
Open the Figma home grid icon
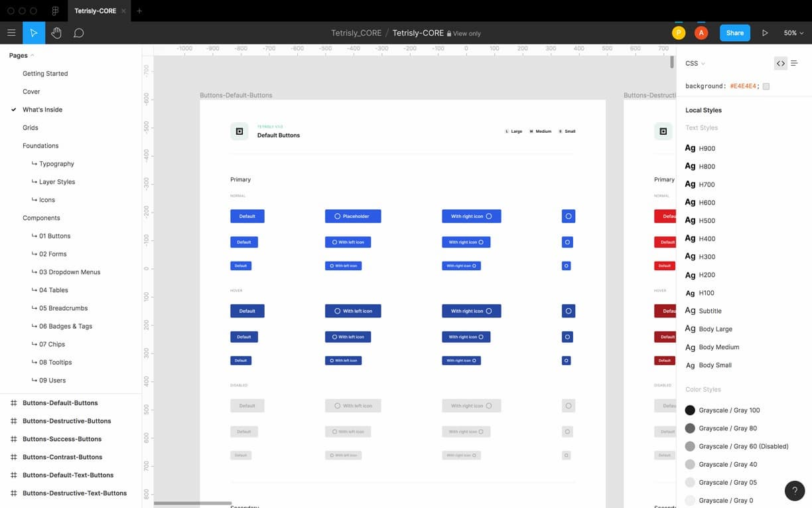[x=55, y=11]
